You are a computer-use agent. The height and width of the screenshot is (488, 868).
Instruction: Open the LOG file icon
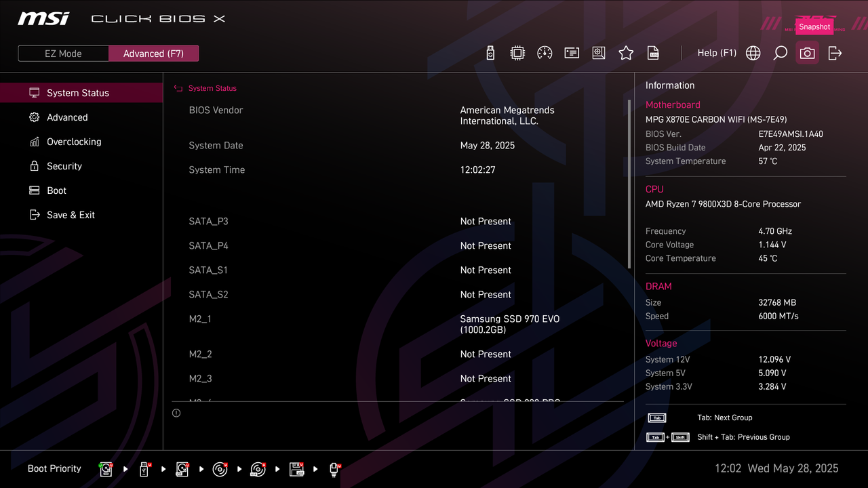(x=653, y=53)
